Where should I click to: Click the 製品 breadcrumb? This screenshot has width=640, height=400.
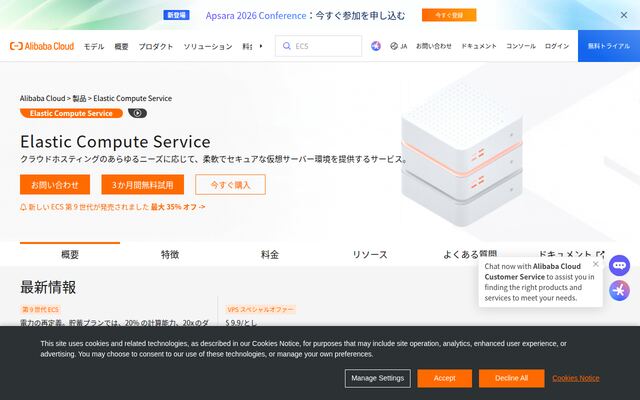tap(79, 98)
